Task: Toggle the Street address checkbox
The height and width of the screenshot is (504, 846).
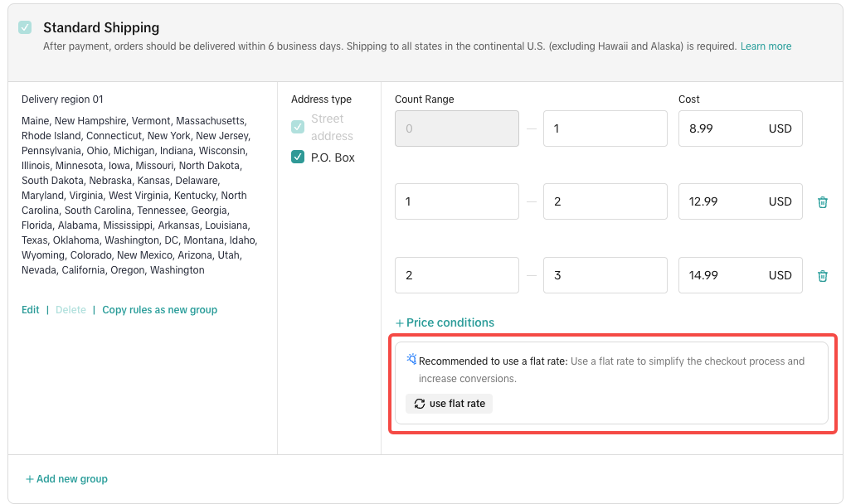Action: [298, 128]
